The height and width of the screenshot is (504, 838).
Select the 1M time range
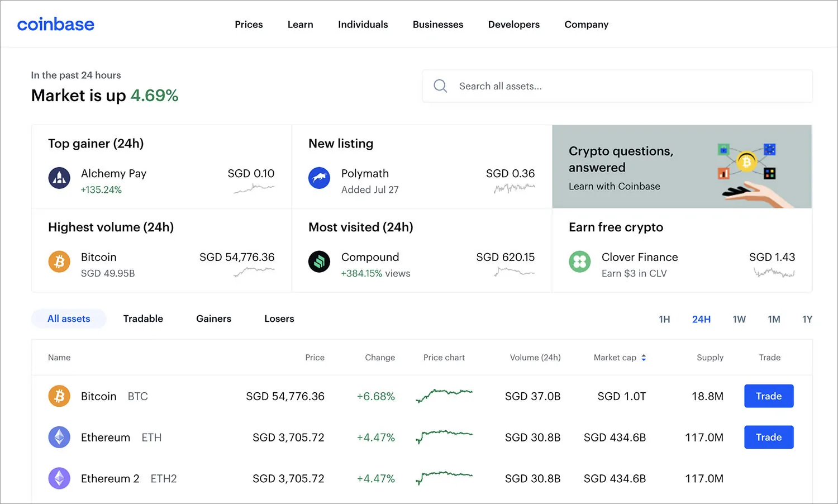774,319
